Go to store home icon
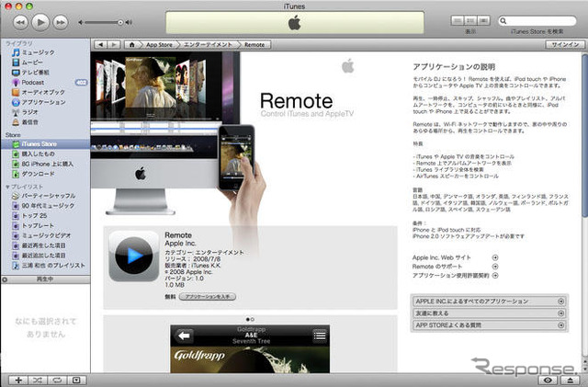Screen dimensions: 588x387 [131, 45]
